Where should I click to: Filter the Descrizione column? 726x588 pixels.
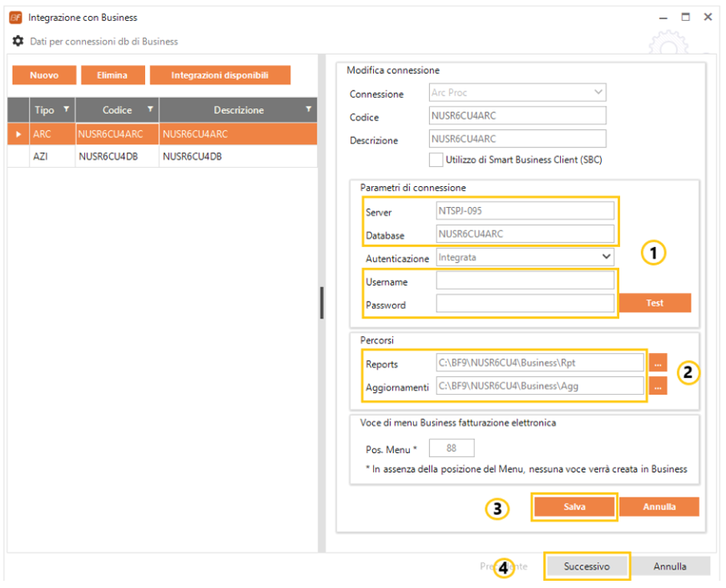308,109
